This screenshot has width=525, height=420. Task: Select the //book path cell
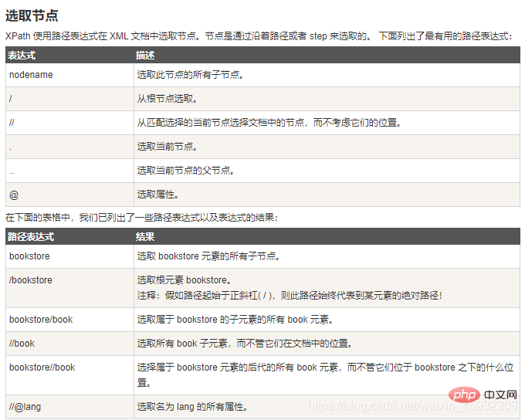tap(69, 344)
